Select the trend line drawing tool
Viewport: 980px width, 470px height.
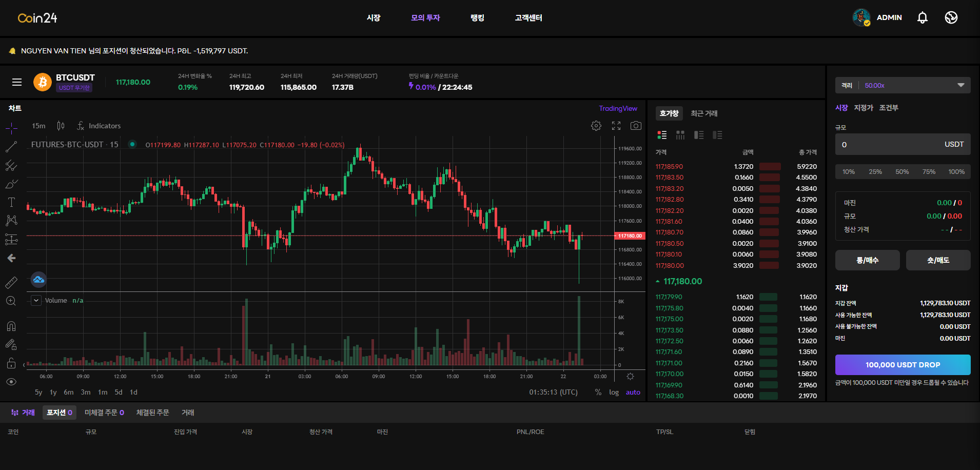click(11, 147)
